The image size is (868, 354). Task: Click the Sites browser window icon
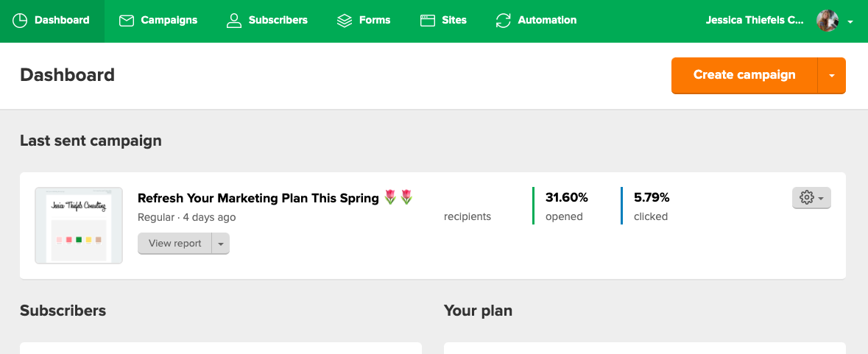click(x=428, y=21)
